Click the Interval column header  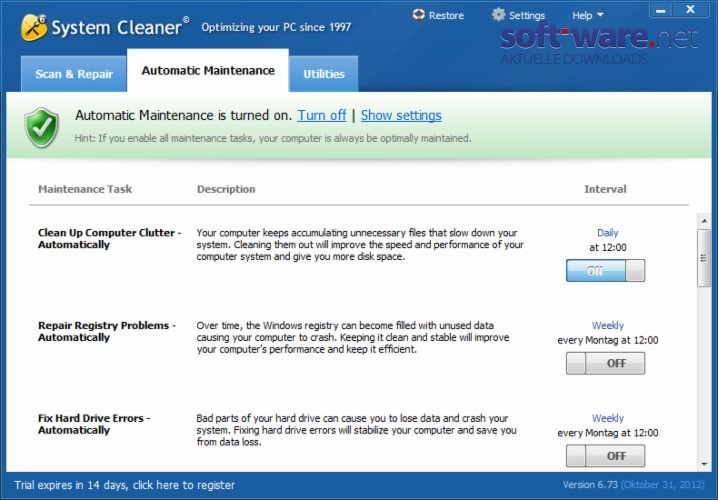605,189
